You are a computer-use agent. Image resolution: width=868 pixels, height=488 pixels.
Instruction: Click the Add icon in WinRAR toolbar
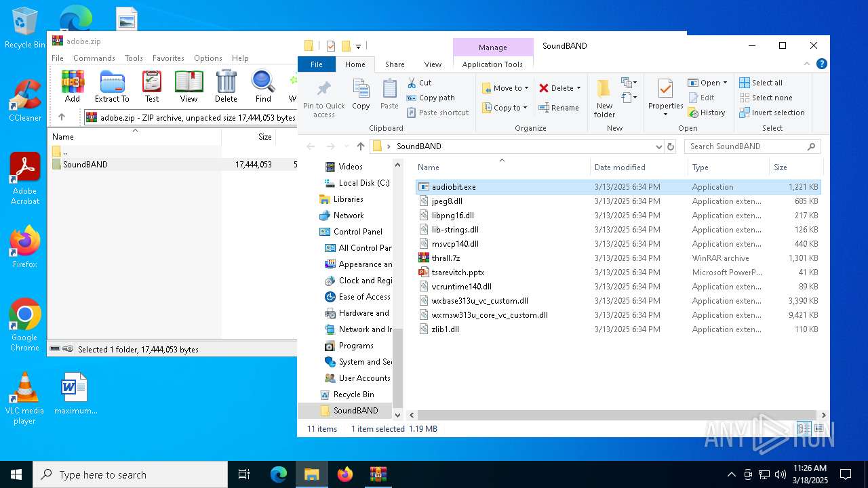tap(73, 86)
